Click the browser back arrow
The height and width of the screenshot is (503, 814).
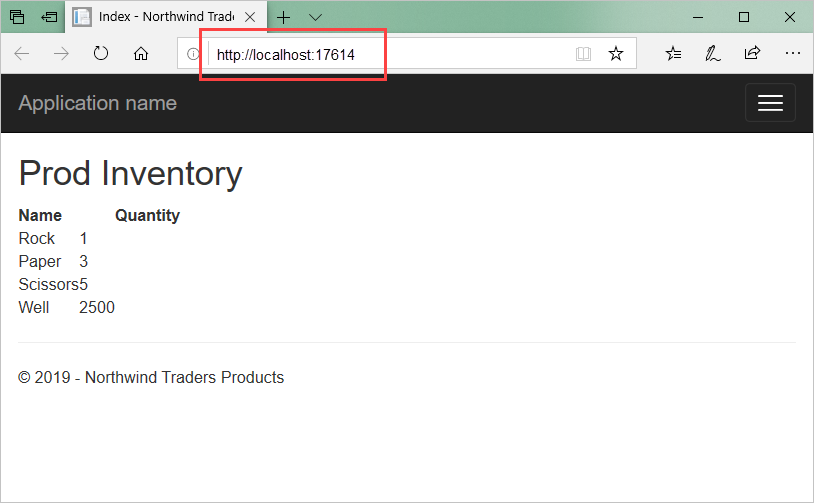22,53
